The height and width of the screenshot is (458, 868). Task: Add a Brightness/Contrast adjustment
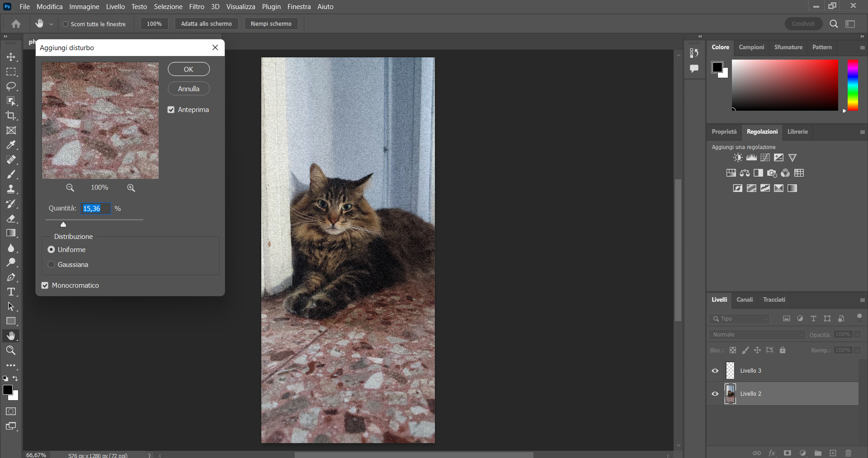coord(737,157)
